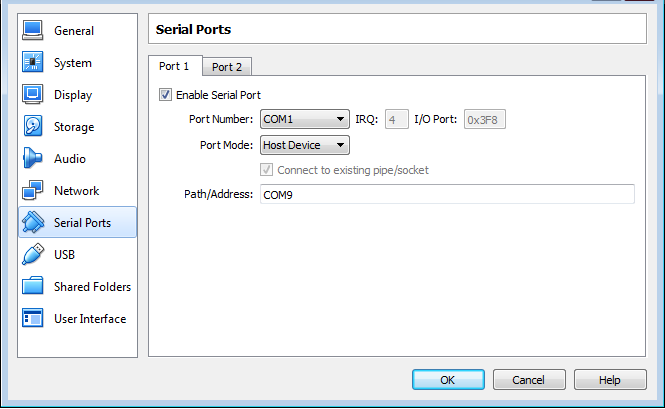Select Audio in the sidebar text

tap(70, 159)
